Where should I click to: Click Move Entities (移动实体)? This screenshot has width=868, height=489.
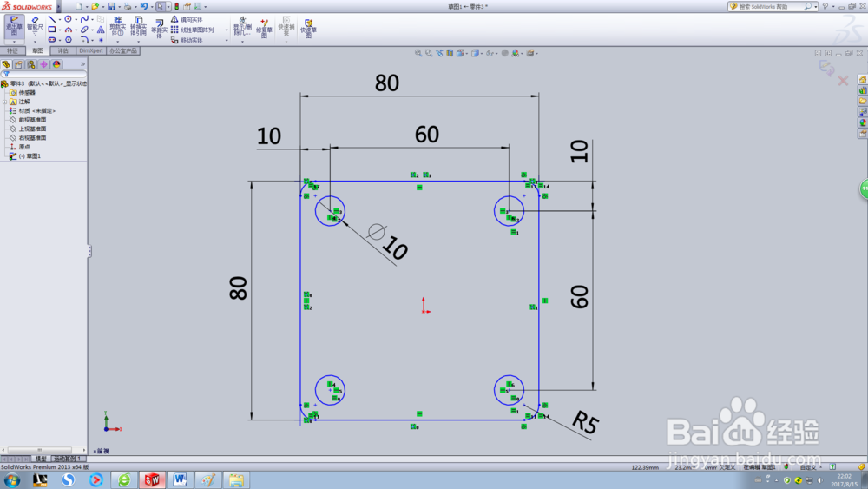[x=187, y=40]
